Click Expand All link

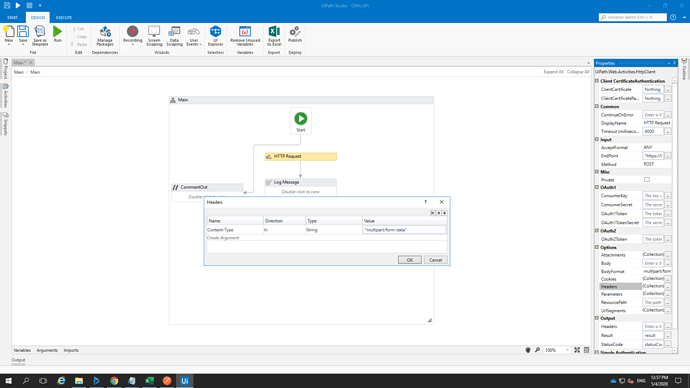[553, 72]
